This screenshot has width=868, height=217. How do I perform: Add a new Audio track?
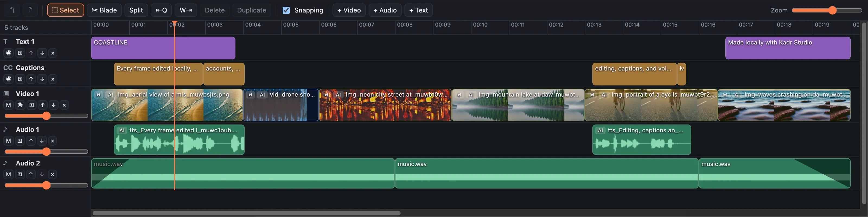(x=385, y=10)
